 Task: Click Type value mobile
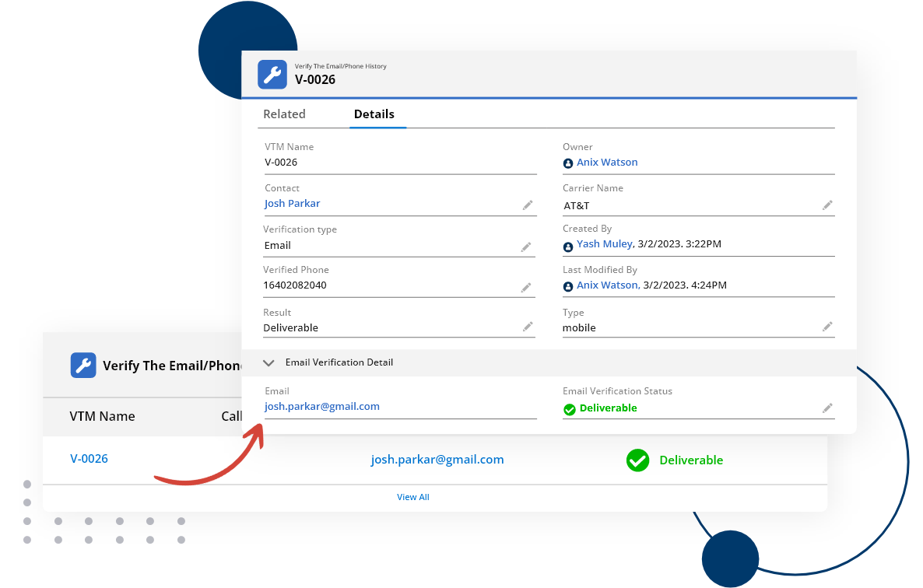coord(579,328)
